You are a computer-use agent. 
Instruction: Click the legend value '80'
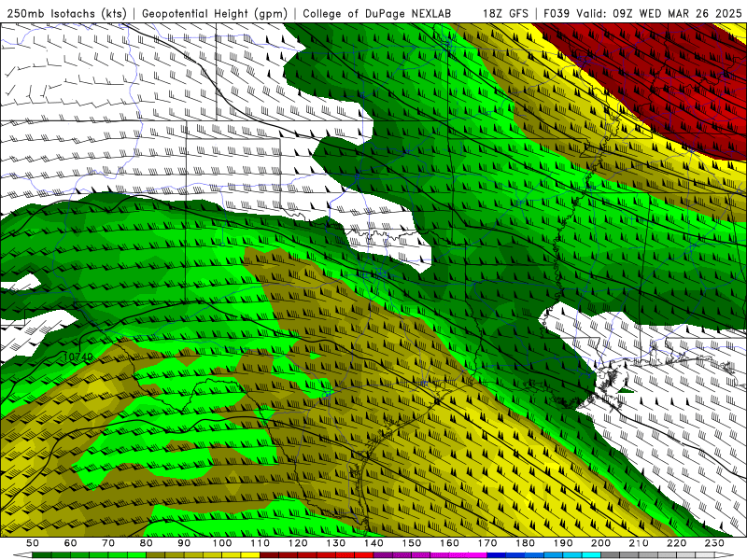[x=147, y=543]
